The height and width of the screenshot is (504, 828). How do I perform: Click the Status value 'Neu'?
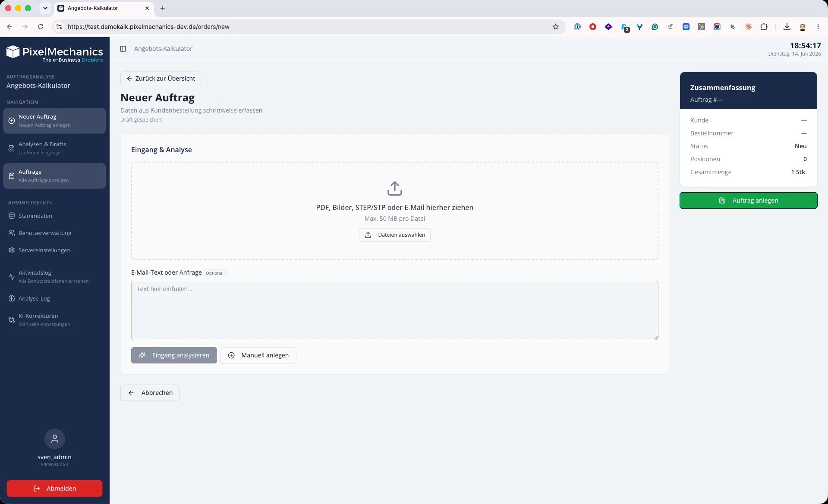[800, 146]
